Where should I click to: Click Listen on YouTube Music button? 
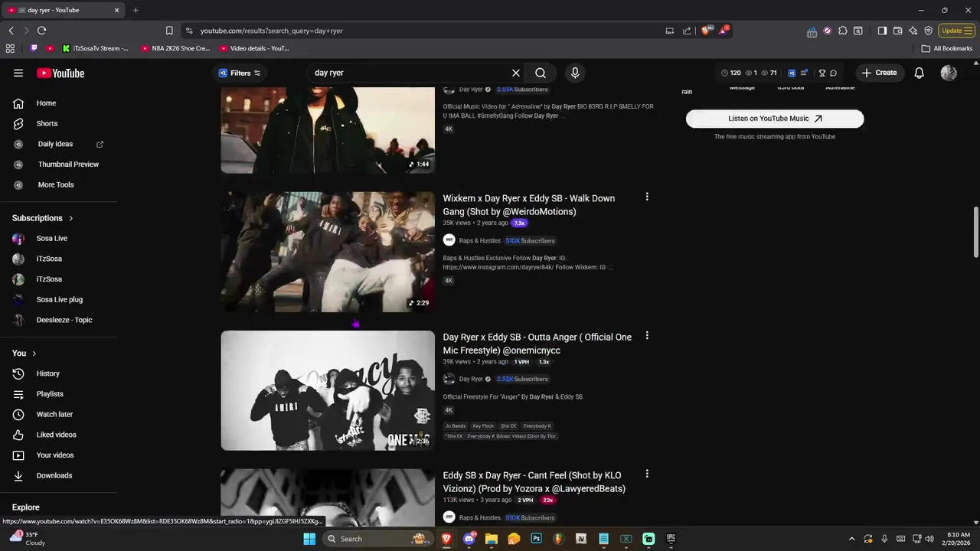pyautogui.click(x=775, y=119)
